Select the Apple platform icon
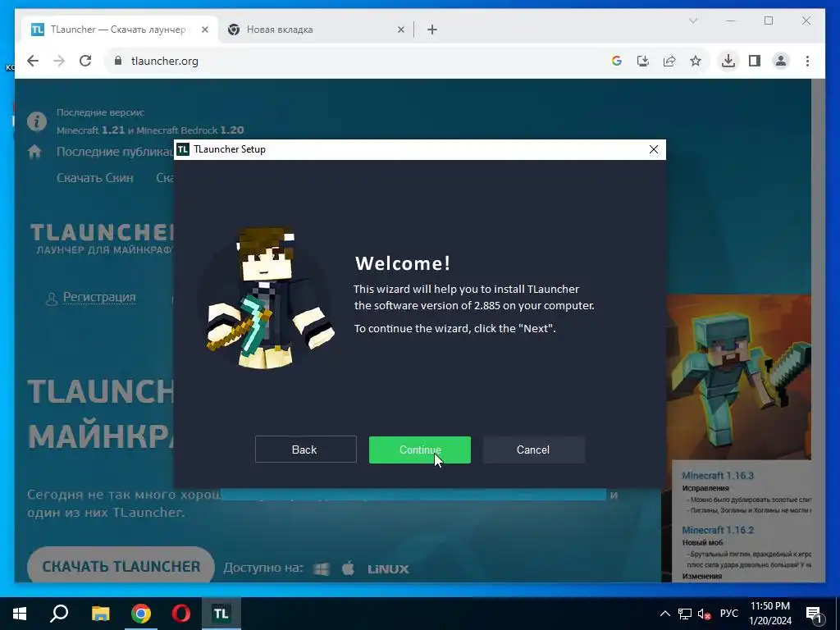This screenshot has width=840, height=630. (x=348, y=568)
